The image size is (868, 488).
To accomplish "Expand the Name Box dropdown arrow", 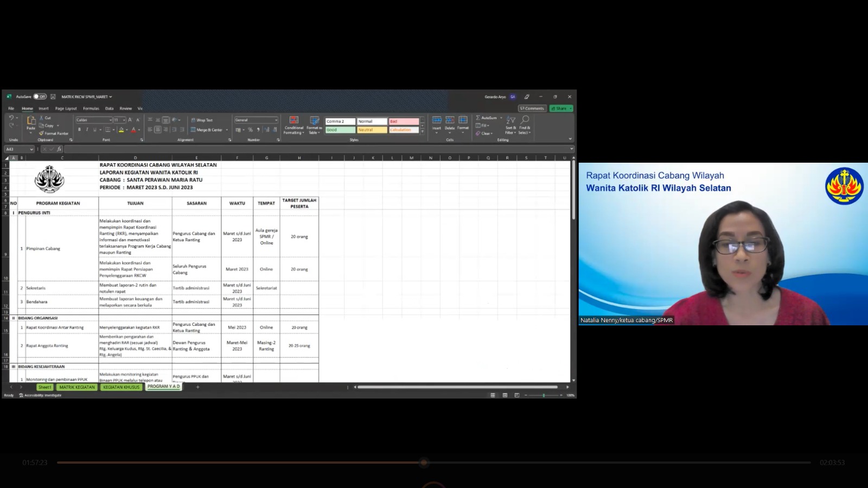I will coord(31,149).
